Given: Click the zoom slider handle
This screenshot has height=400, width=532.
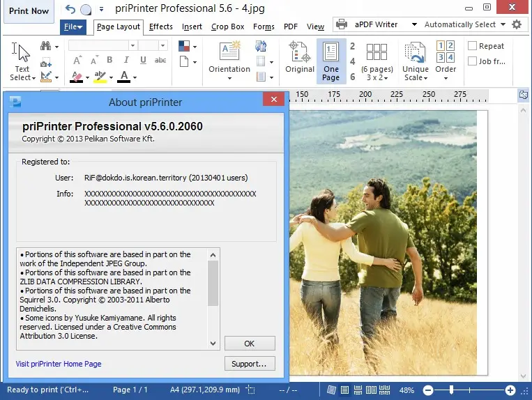Looking at the screenshot, I should tap(451, 390).
